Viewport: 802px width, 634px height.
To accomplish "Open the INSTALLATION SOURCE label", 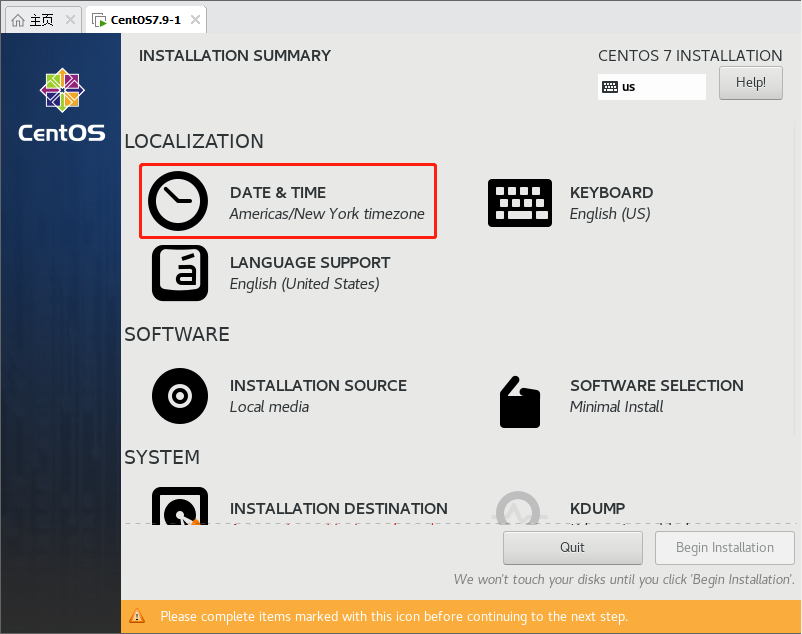I will pos(318,386).
